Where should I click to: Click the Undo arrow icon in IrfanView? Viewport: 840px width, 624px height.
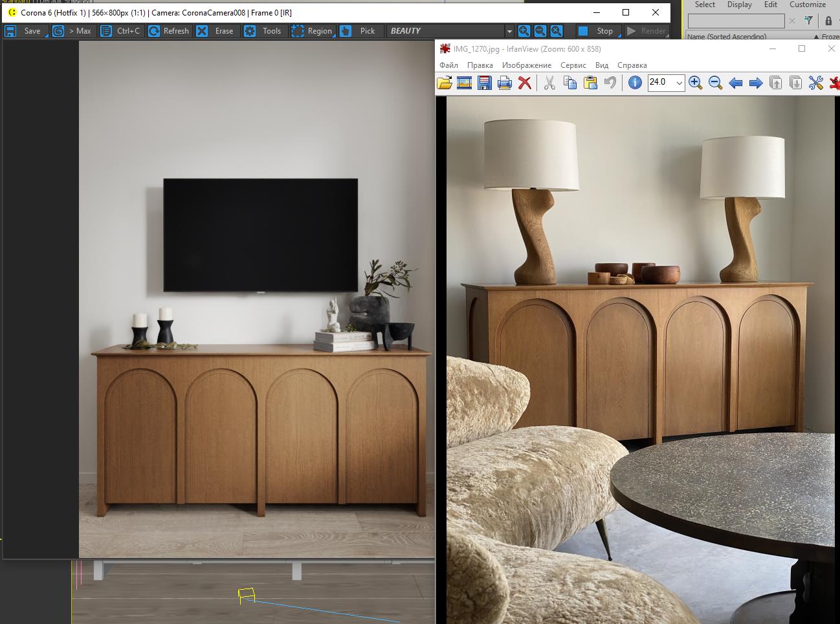click(x=610, y=83)
